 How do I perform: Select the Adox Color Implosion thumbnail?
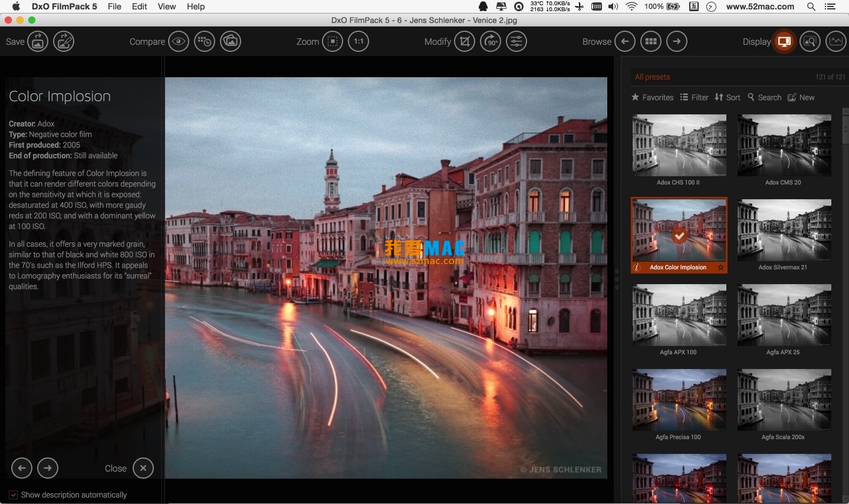(x=679, y=230)
